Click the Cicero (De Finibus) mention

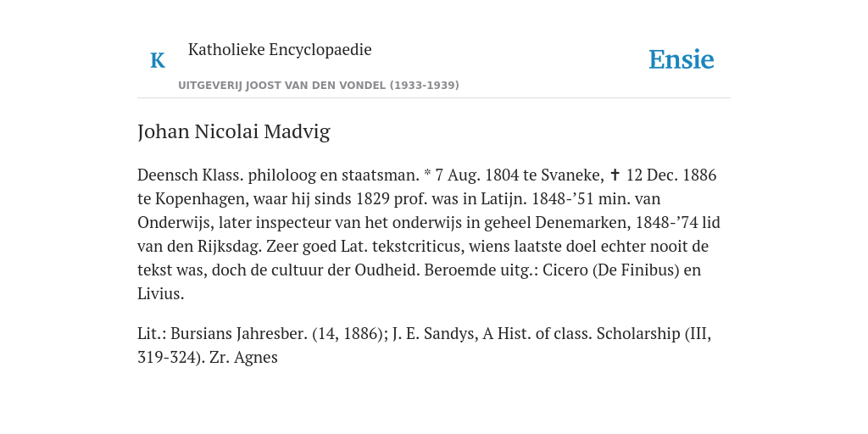coord(610,270)
